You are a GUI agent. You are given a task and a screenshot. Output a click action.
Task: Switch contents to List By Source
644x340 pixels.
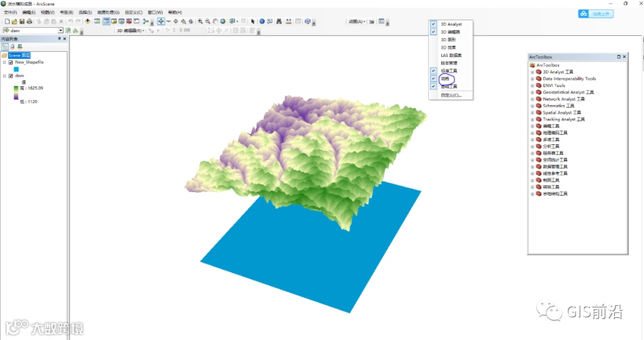13,47
